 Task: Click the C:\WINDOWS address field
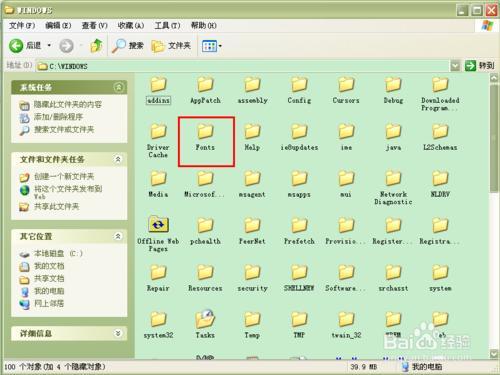point(243,66)
